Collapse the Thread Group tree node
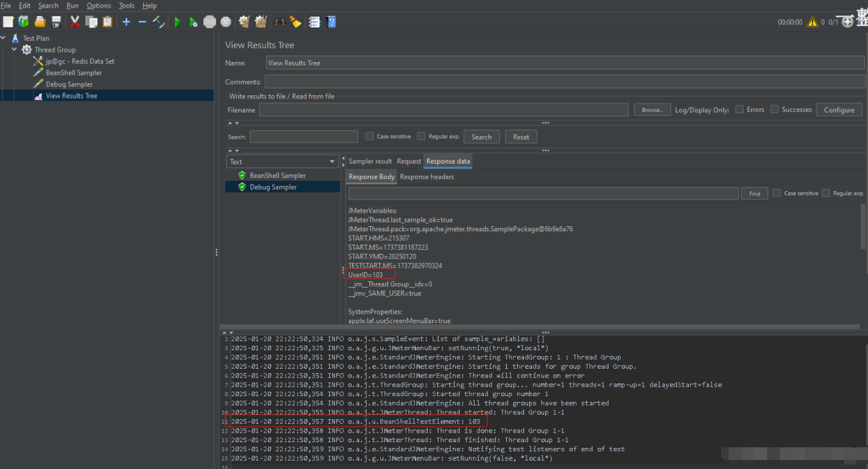Screen dimensions: 868x469 [14, 49]
